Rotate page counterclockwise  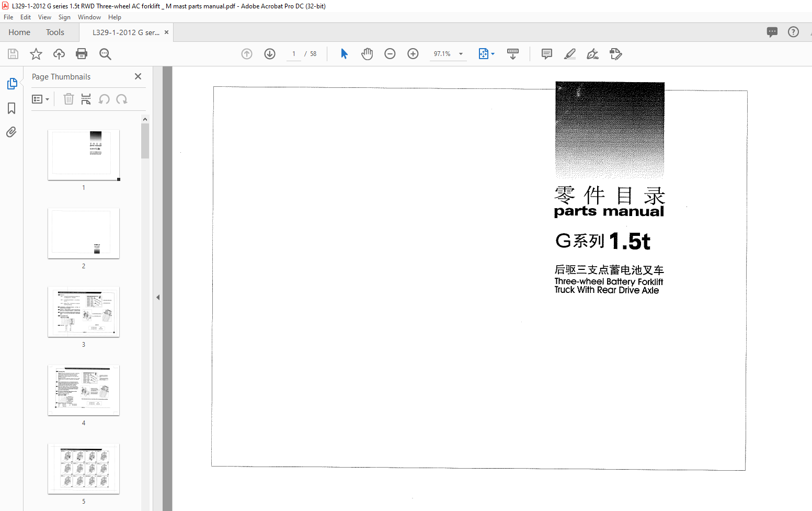pos(104,99)
